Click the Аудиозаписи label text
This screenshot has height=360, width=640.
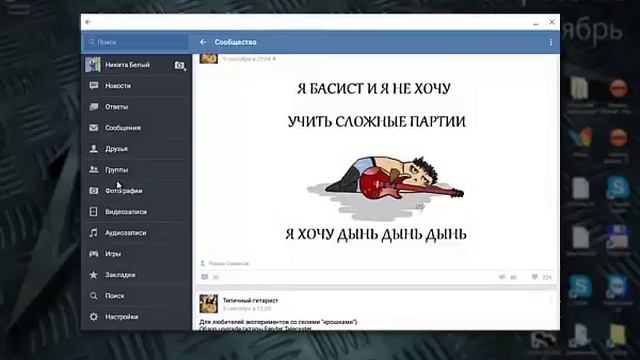click(x=125, y=233)
